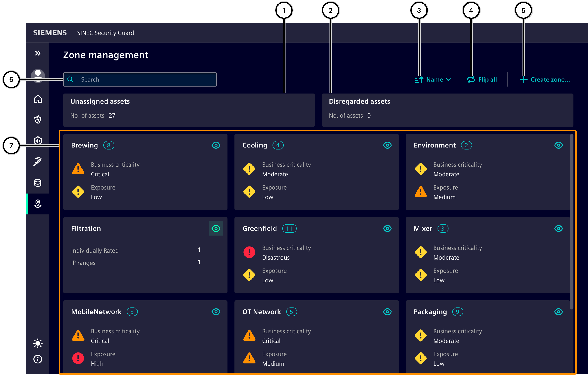Screen dimensions: 588x376
Task: Click Filtration IP ranges row
Action: coord(136,263)
